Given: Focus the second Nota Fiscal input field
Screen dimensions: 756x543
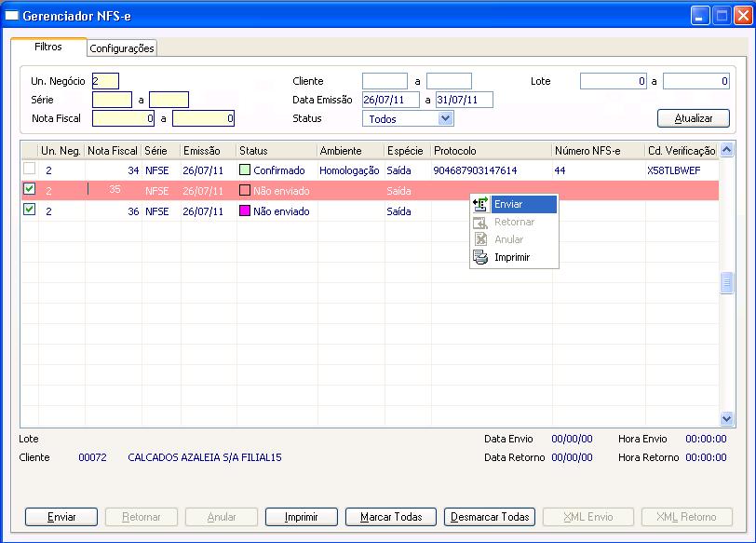Looking at the screenshot, I should 204,118.
